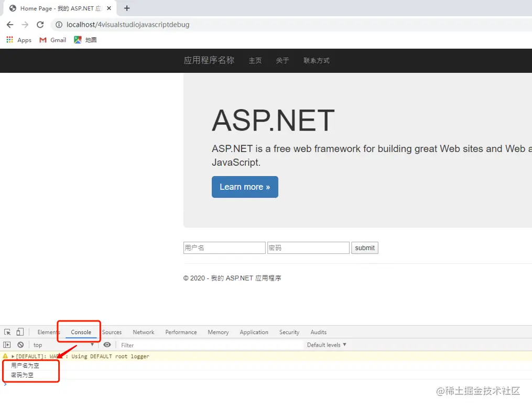Click the submit button
532x408 pixels.
365,248
